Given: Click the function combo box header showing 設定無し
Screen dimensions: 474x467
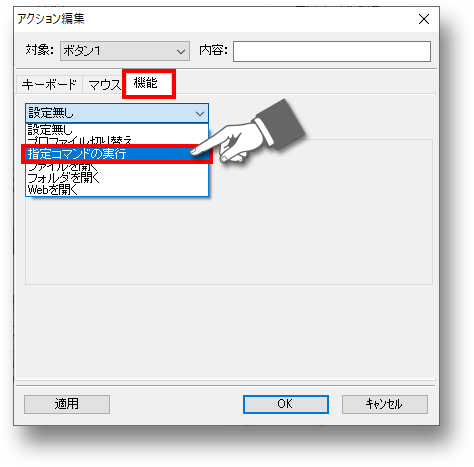Looking at the screenshot, I should tap(117, 113).
